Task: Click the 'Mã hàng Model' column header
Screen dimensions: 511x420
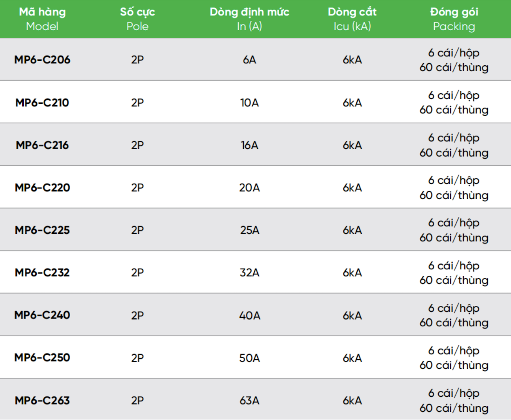Action: (42, 19)
